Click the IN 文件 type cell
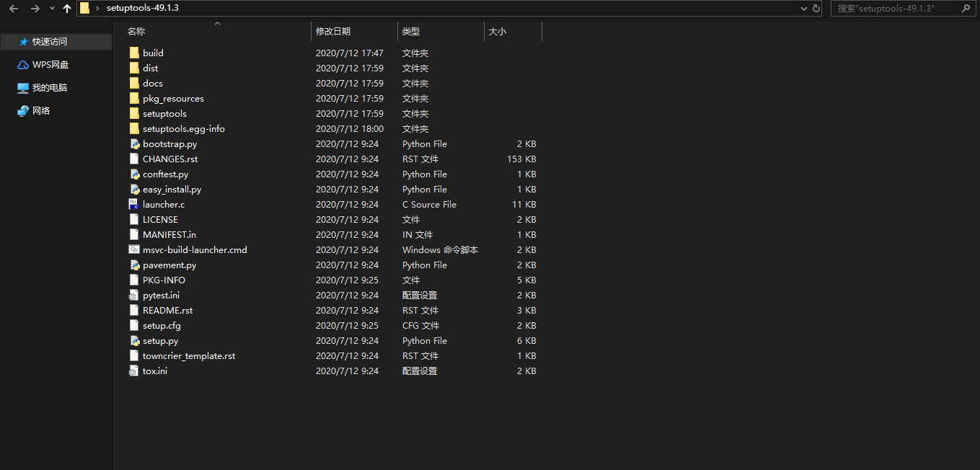Screen dimensions: 980x470 pyautogui.click(x=418, y=234)
